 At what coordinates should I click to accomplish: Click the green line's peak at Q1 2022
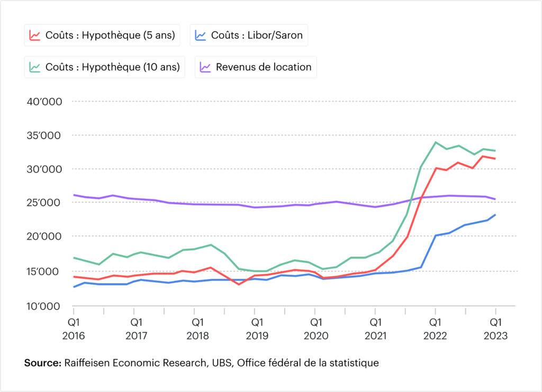tap(436, 142)
